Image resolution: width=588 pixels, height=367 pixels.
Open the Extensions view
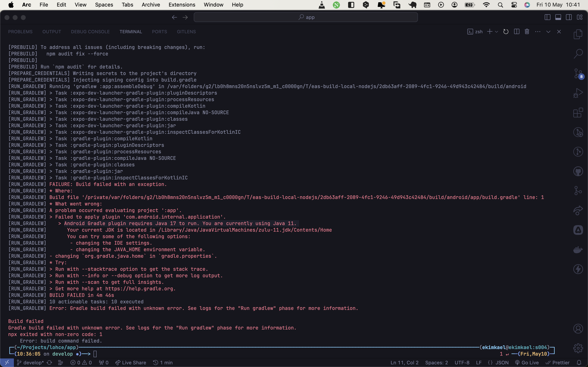tap(578, 112)
